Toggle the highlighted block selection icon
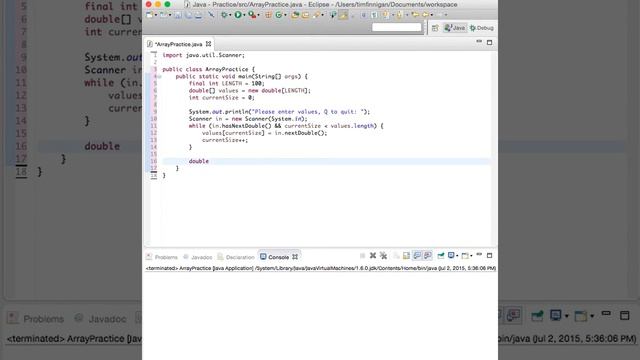Image resolution: width=640 pixels, height=360 pixels. [x=343, y=15]
